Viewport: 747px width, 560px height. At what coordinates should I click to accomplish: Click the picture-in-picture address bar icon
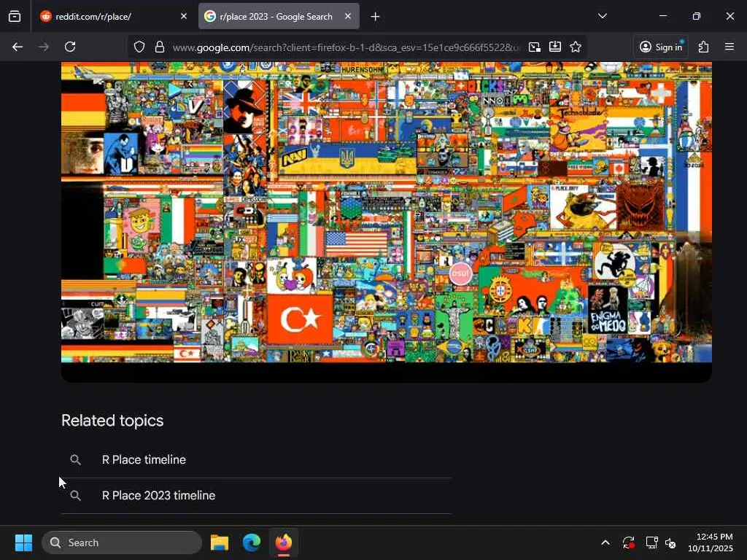[x=535, y=47]
